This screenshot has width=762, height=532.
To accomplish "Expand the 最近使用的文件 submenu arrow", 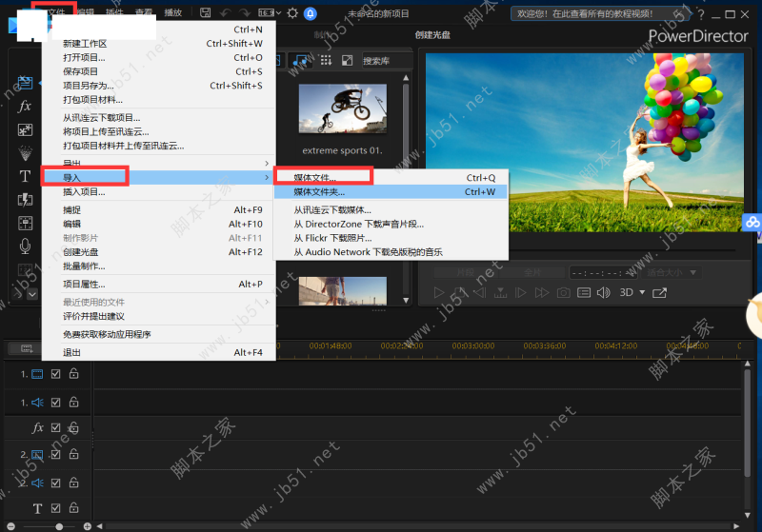I will click(x=267, y=302).
